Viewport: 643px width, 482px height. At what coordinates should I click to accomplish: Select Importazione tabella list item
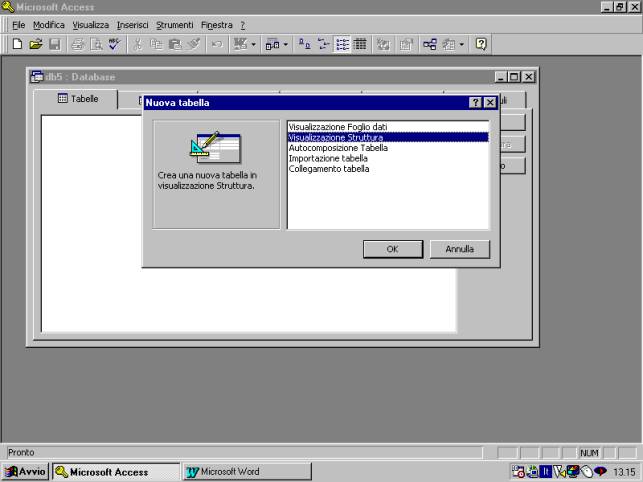pyautogui.click(x=388, y=158)
